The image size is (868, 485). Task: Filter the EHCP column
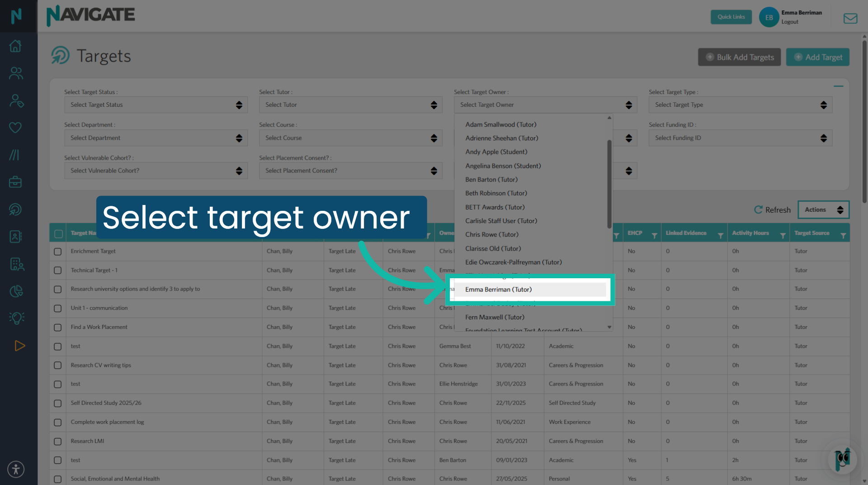654,236
